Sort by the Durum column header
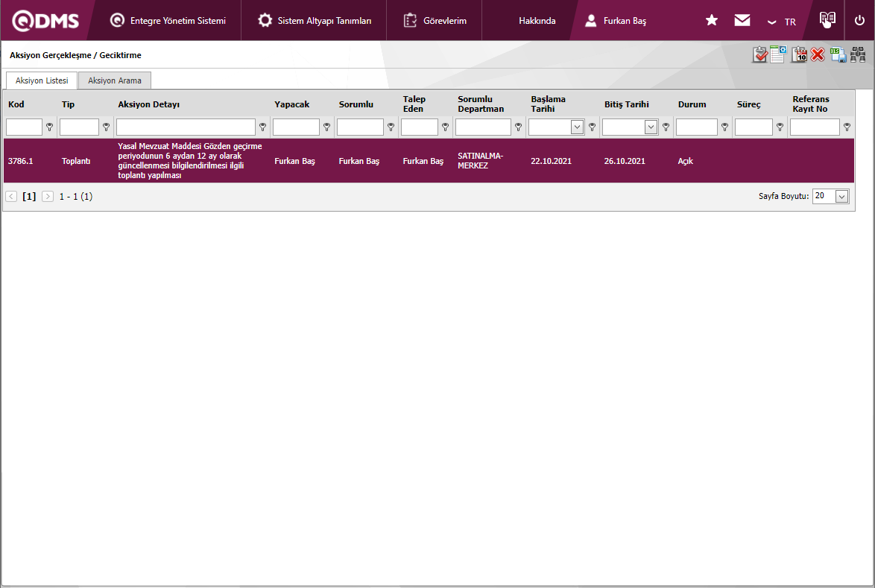 click(692, 104)
